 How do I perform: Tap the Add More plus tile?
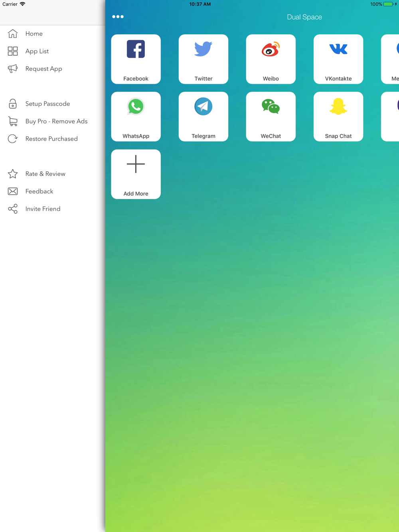136,174
